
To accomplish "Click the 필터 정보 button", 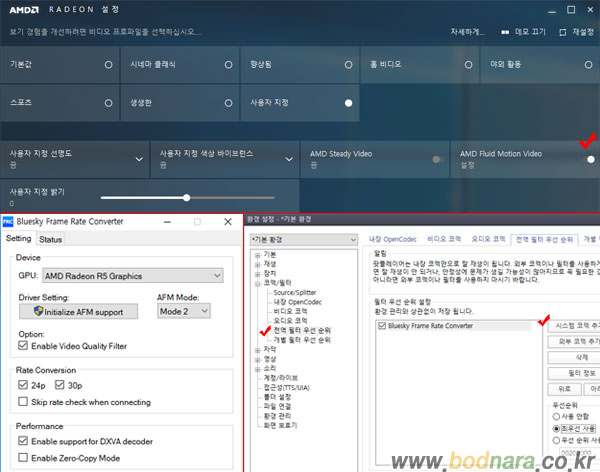I will (574, 373).
